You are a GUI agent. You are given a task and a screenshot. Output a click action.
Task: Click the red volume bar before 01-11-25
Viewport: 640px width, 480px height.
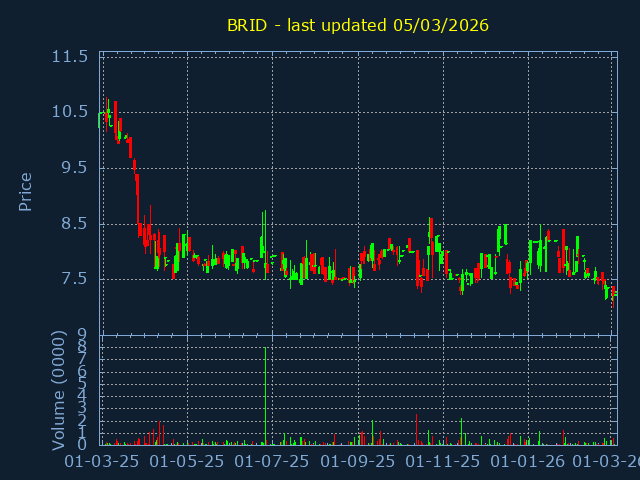416,429
